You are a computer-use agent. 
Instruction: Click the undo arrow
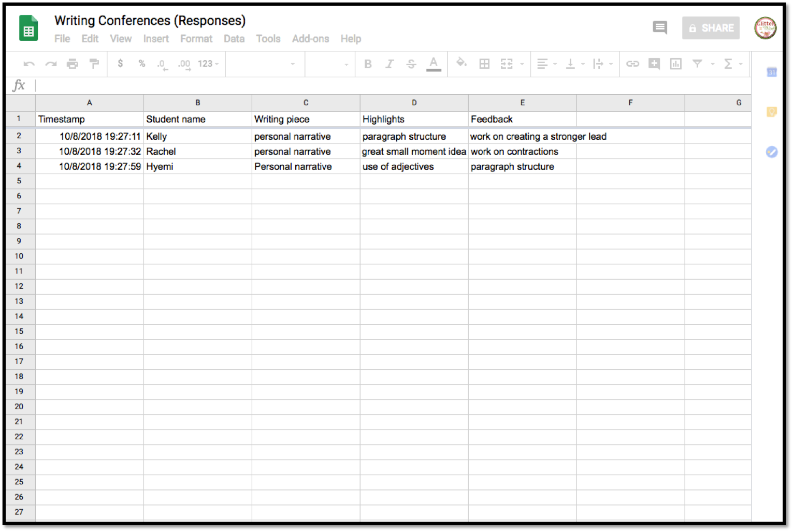29,64
